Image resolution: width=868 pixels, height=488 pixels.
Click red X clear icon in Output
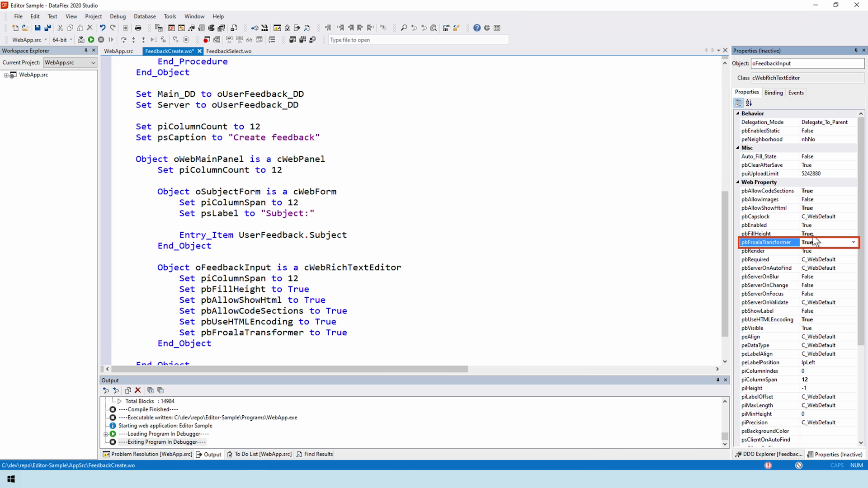click(x=138, y=390)
